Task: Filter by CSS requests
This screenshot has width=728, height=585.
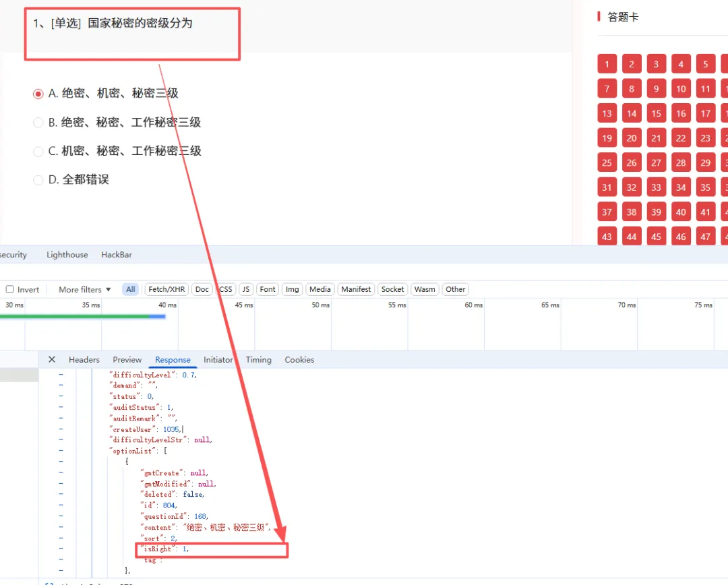Action: 226,289
